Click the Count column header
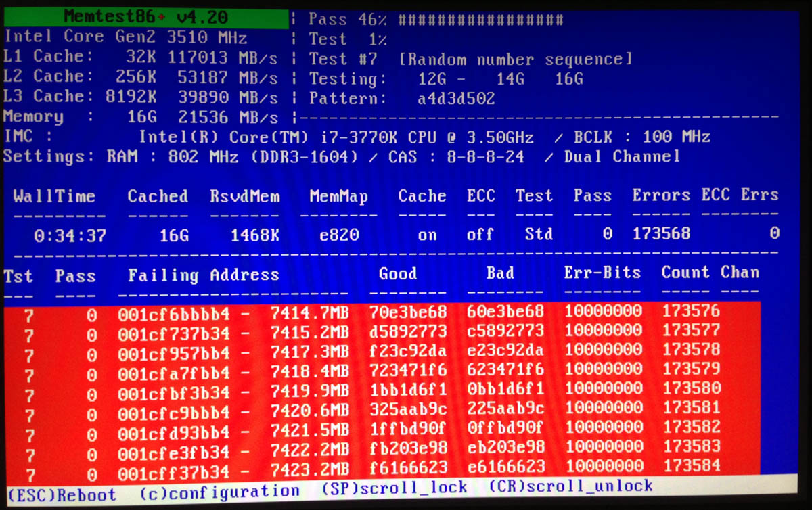812x510 pixels. [x=685, y=272]
